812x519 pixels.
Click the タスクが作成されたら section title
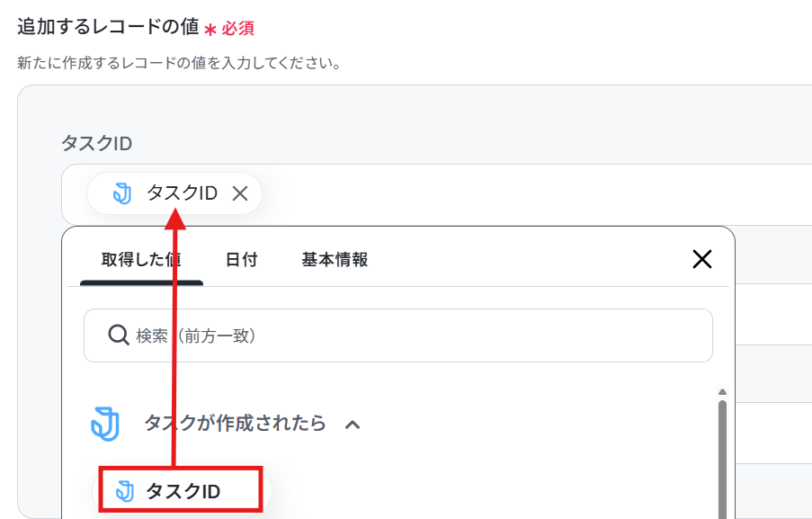[235, 423]
